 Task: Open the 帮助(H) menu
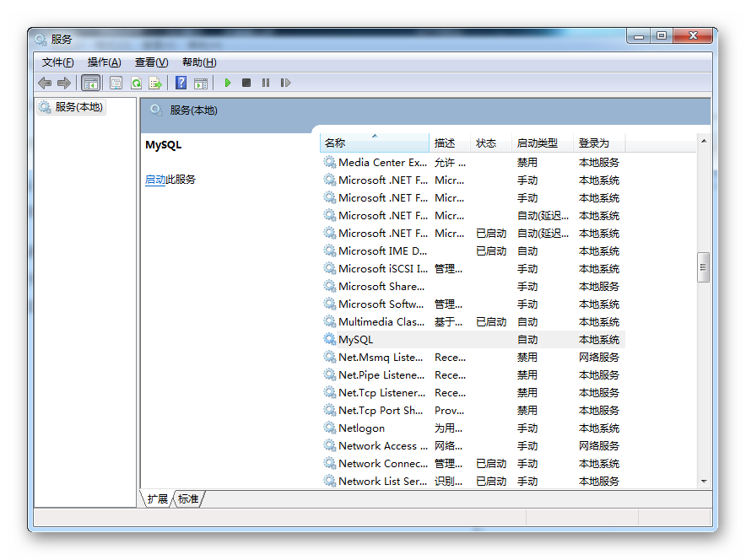point(199,62)
